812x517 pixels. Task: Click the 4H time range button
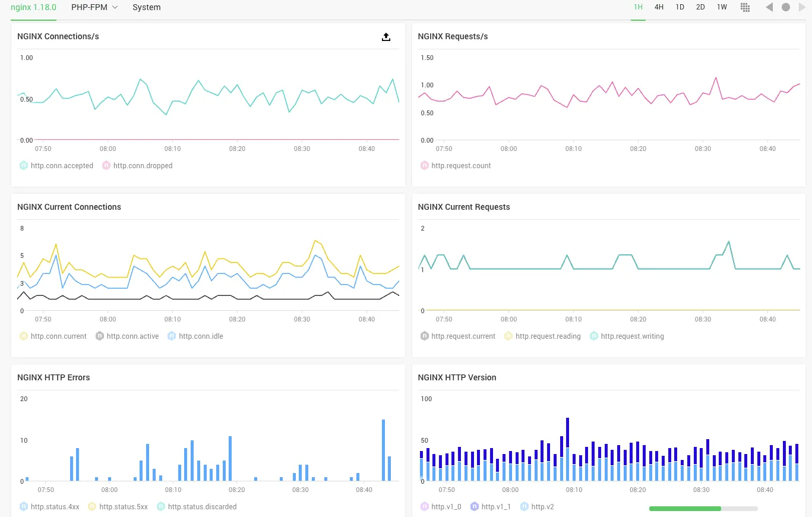[x=659, y=7]
